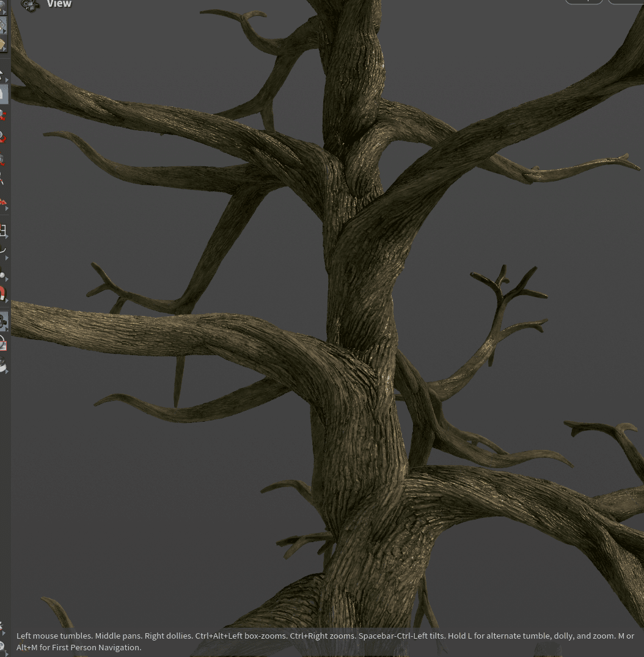644x657 pixels.
Task: Select the tool showing red scatter arrows
Action: tap(4, 202)
